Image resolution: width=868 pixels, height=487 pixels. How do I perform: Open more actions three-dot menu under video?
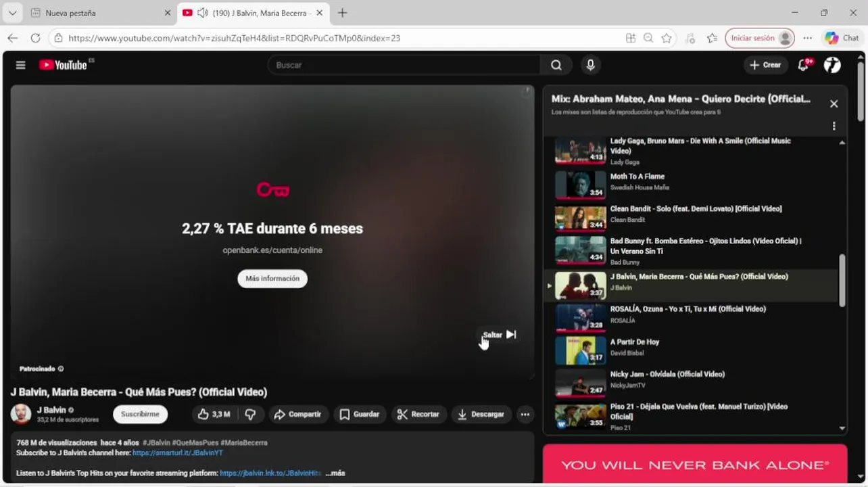pyautogui.click(x=525, y=414)
